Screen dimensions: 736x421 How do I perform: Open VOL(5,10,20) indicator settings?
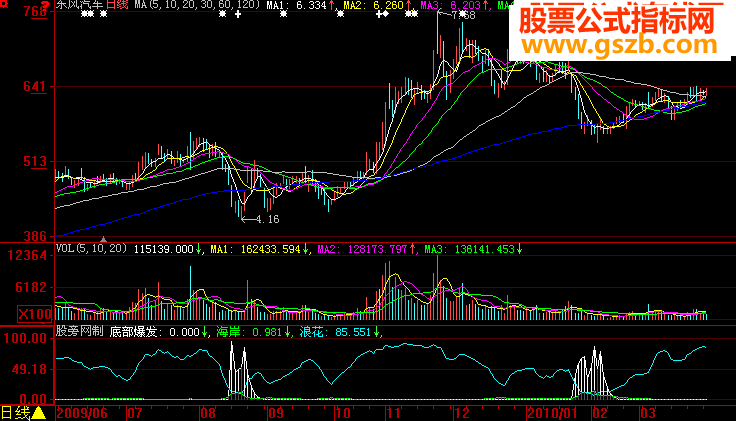coord(92,249)
